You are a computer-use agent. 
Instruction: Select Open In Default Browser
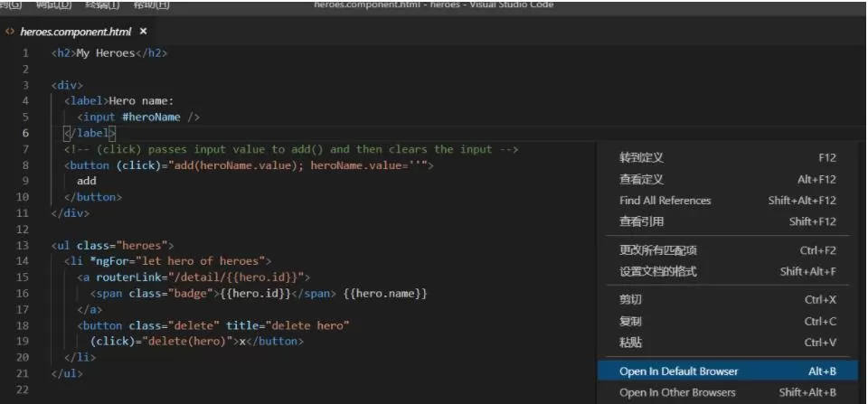(727, 371)
